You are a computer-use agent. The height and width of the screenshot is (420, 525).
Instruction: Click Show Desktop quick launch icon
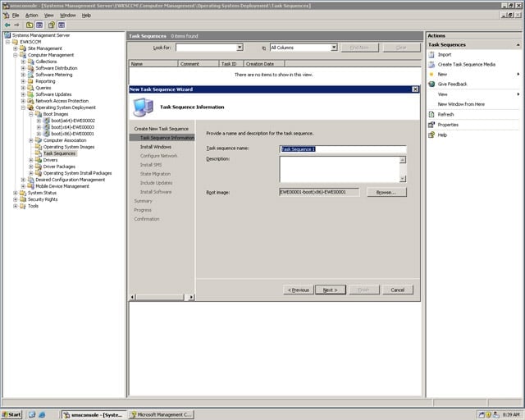[32, 414]
